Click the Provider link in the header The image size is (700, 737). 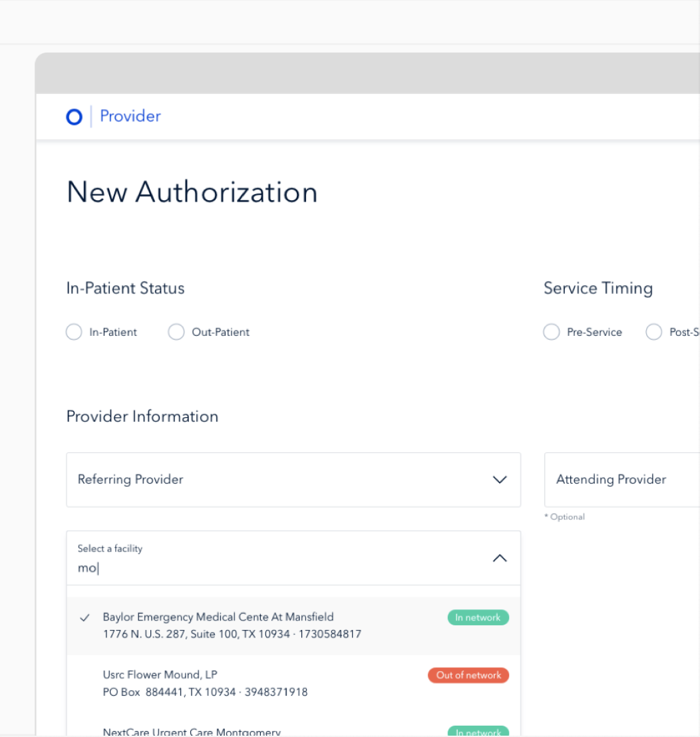(130, 116)
